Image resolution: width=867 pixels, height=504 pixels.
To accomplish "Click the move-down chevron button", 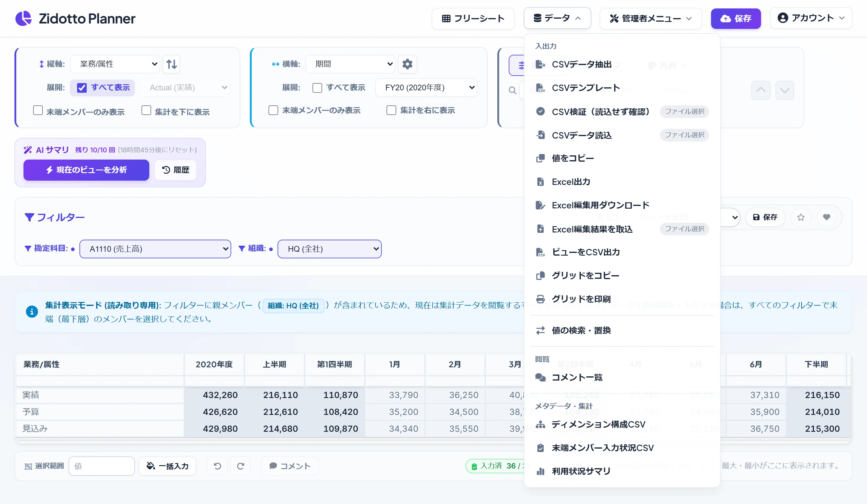I will pyautogui.click(x=785, y=91).
